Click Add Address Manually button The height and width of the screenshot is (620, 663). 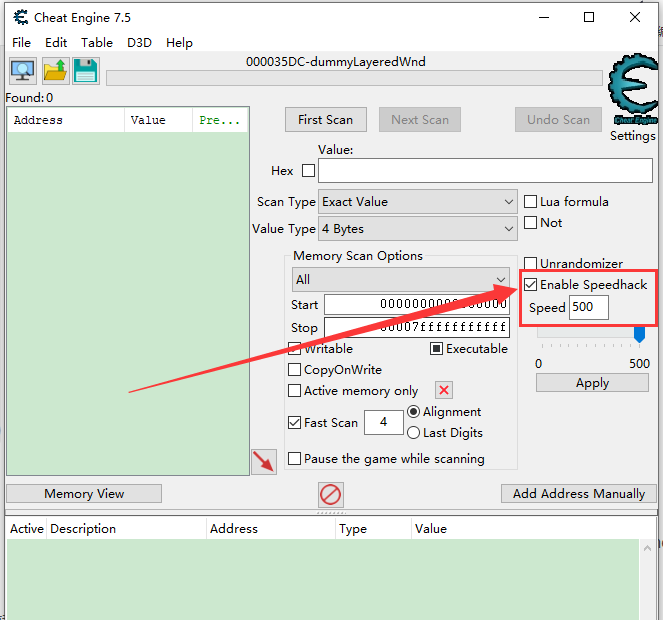[x=578, y=494]
